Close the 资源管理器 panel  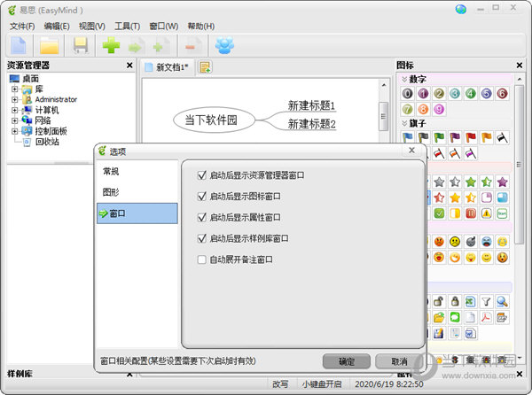(x=129, y=65)
